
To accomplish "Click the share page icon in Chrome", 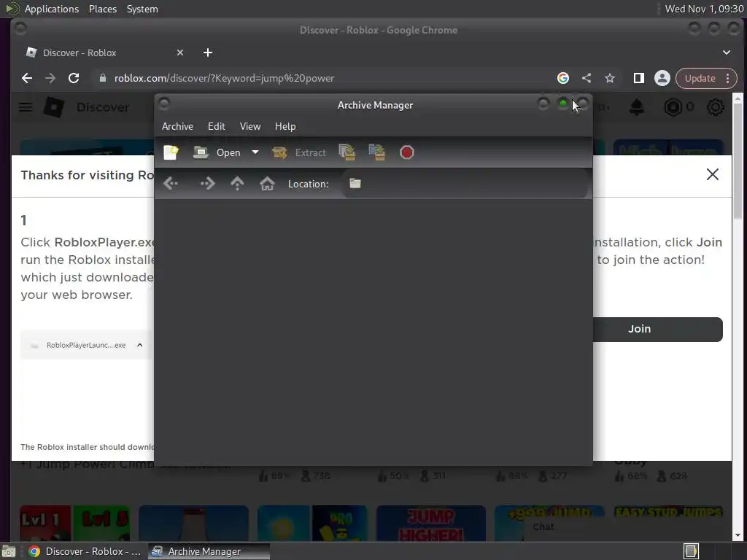I will click(587, 78).
